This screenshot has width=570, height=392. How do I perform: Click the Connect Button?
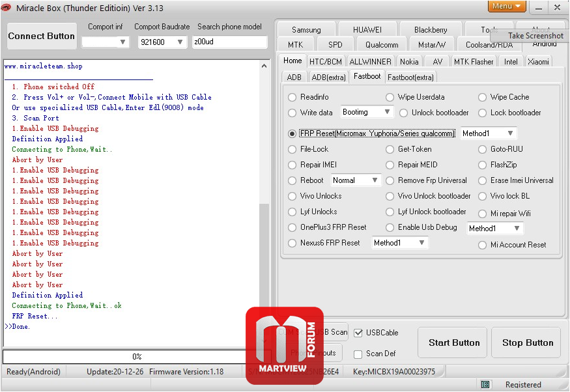(42, 36)
